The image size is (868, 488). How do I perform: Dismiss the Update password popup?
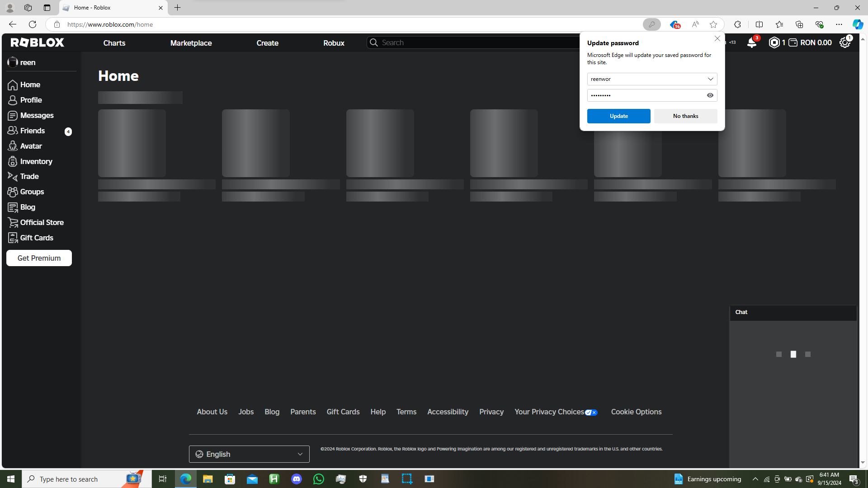(x=717, y=38)
